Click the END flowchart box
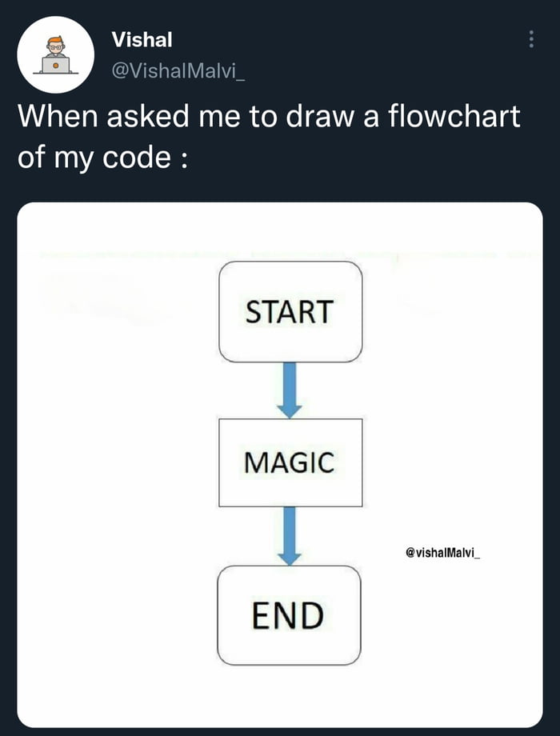 click(x=290, y=614)
